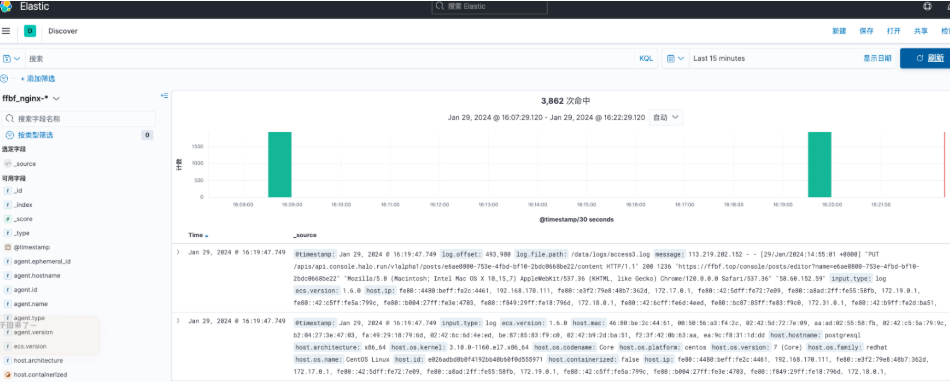This screenshot has width=950, height=382.
Task: Click the date icon next to @timestamp
Action: (8, 247)
